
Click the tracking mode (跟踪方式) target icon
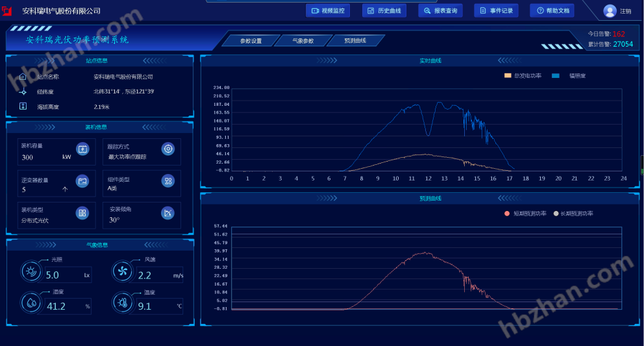(167, 149)
